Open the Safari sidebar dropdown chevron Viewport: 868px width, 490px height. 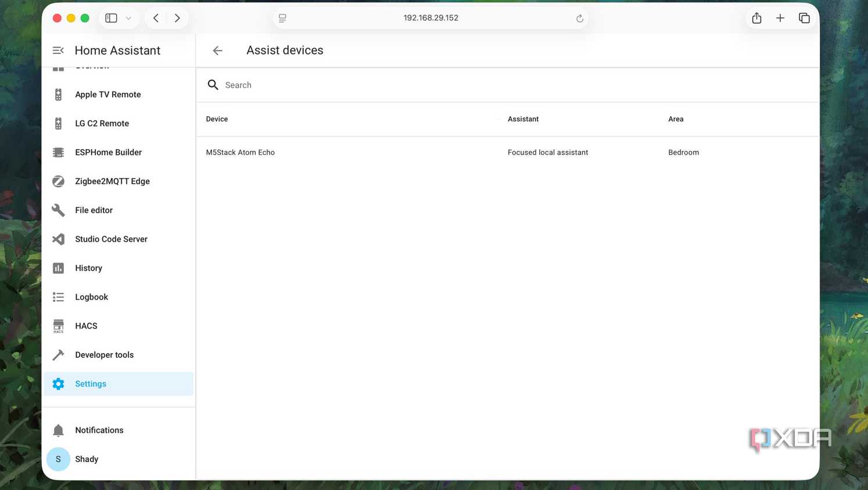pos(128,18)
